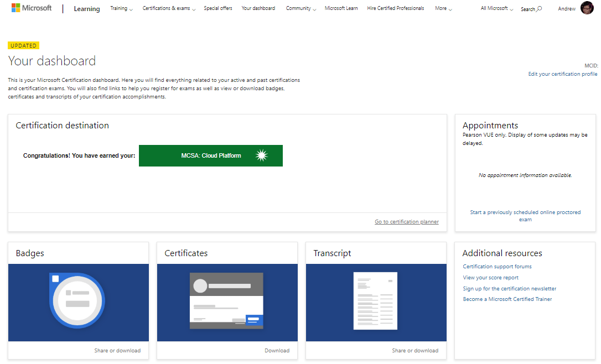
Task: Open the All Microsoft dropdown
Action: point(496,9)
